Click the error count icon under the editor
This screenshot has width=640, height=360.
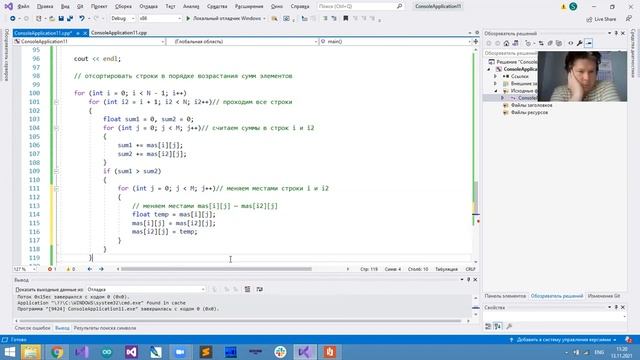(50, 269)
